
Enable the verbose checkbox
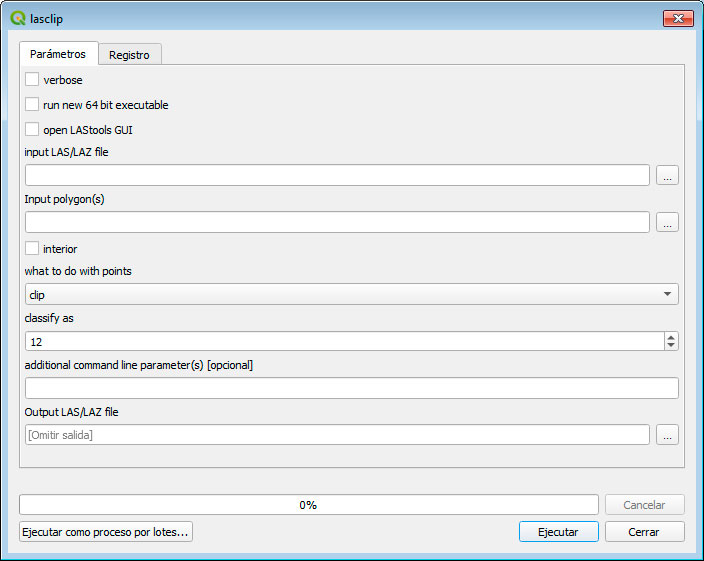(x=32, y=79)
